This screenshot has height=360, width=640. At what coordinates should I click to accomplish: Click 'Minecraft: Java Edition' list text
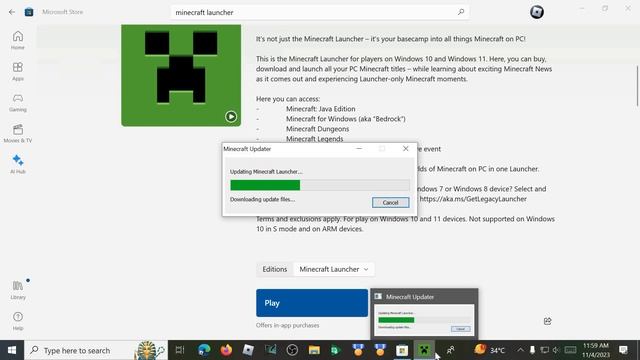pyautogui.click(x=320, y=109)
